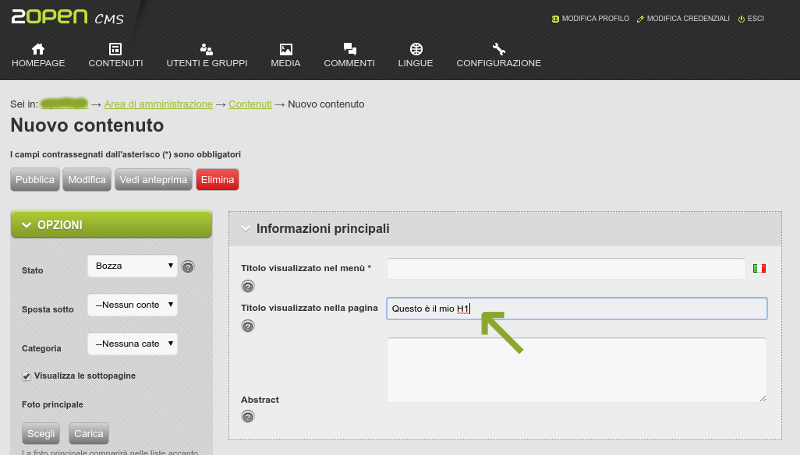Go to LINGUE menu item
This screenshot has width=800, height=455.
pyautogui.click(x=415, y=63)
